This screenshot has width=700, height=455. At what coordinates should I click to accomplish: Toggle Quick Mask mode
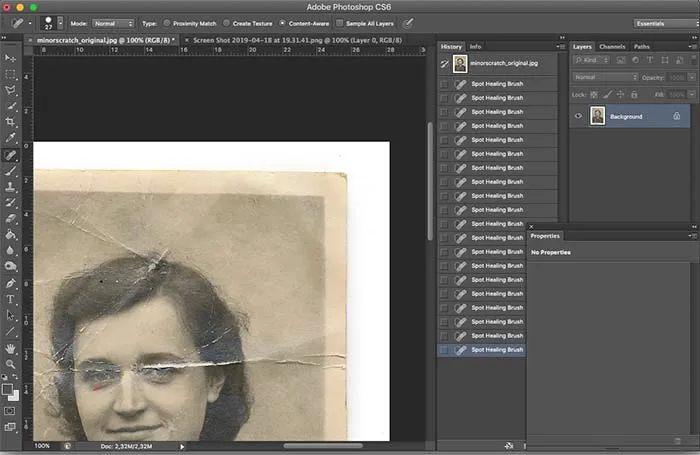tap(10, 411)
